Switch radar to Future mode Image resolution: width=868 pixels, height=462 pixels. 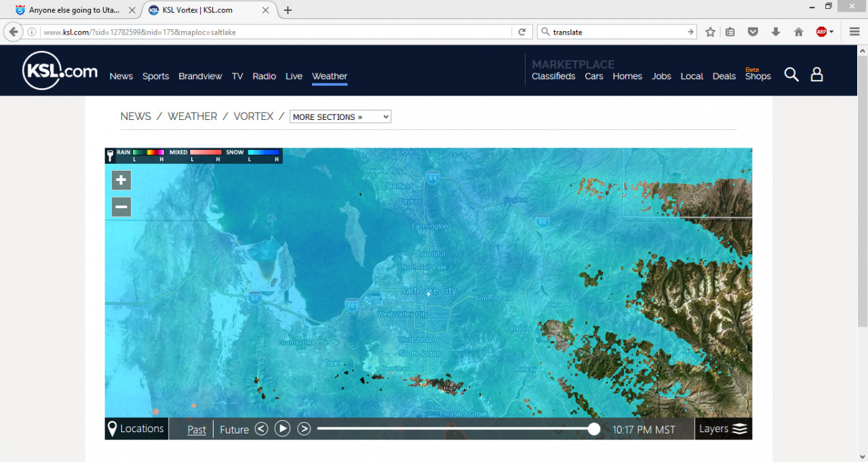[234, 429]
